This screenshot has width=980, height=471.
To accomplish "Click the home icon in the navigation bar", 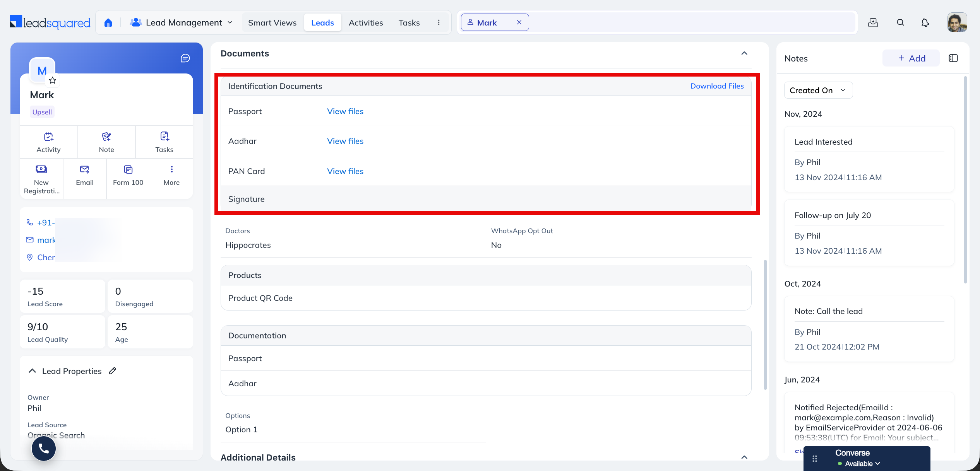I will click(x=108, y=23).
